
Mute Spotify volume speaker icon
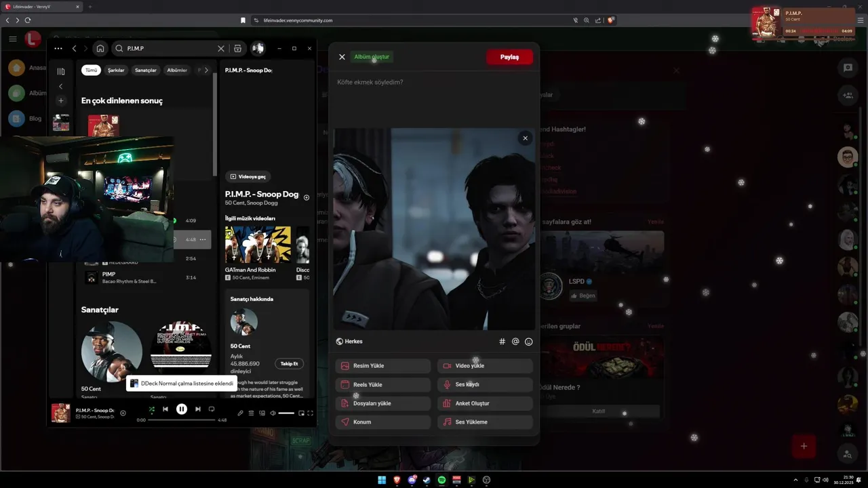click(x=273, y=413)
